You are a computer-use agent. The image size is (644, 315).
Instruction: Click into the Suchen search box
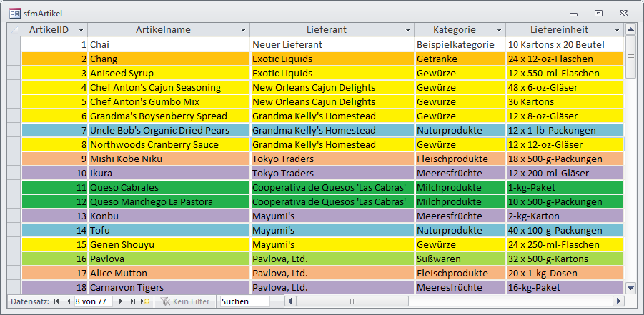tap(244, 301)
